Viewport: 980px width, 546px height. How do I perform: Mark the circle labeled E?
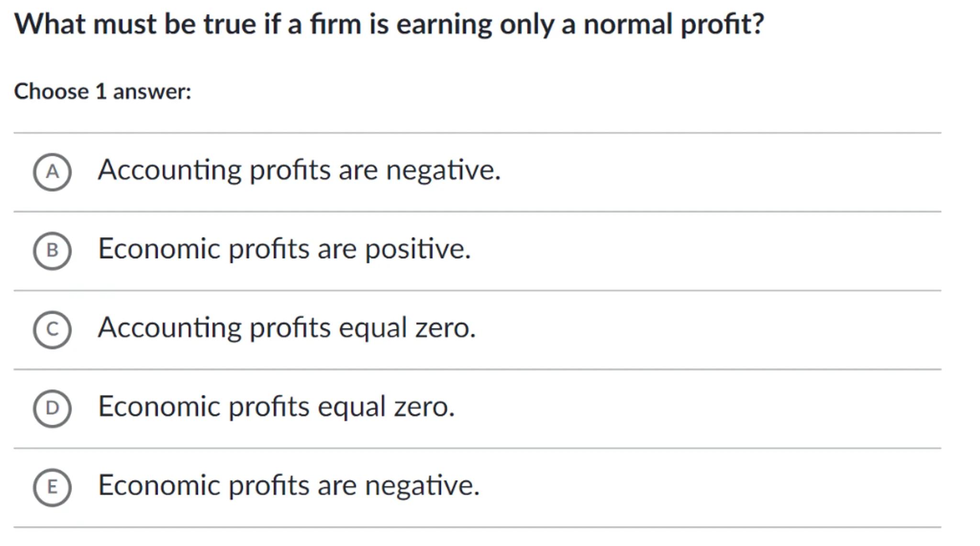[52, 487]
